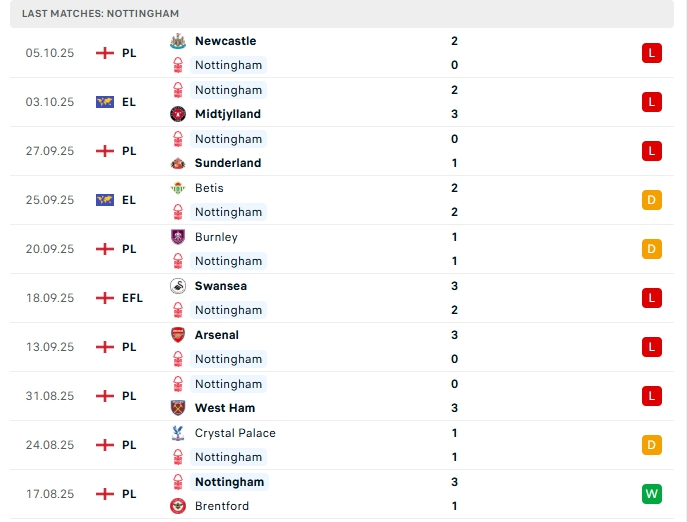Click the Arsenal club crest icon

178,335
